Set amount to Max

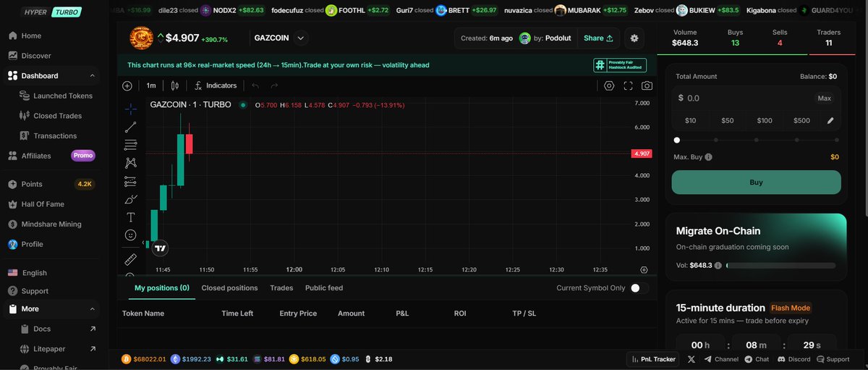[824, 98]
